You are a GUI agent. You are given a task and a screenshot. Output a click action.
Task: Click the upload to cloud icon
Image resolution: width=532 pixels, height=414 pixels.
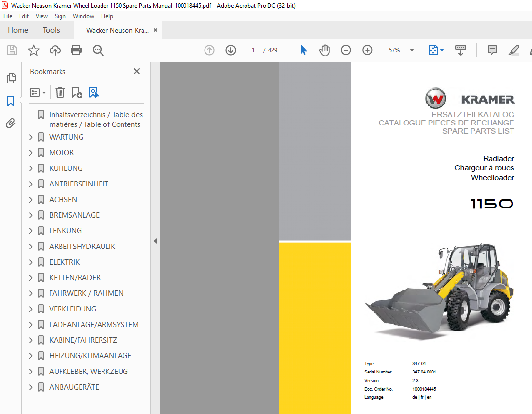pos(55,51)
